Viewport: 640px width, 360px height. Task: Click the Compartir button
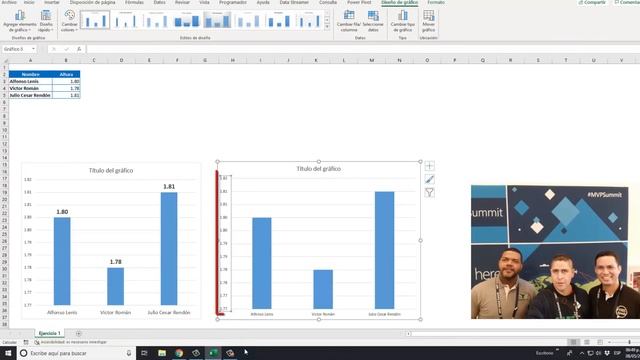click(592, 2)
